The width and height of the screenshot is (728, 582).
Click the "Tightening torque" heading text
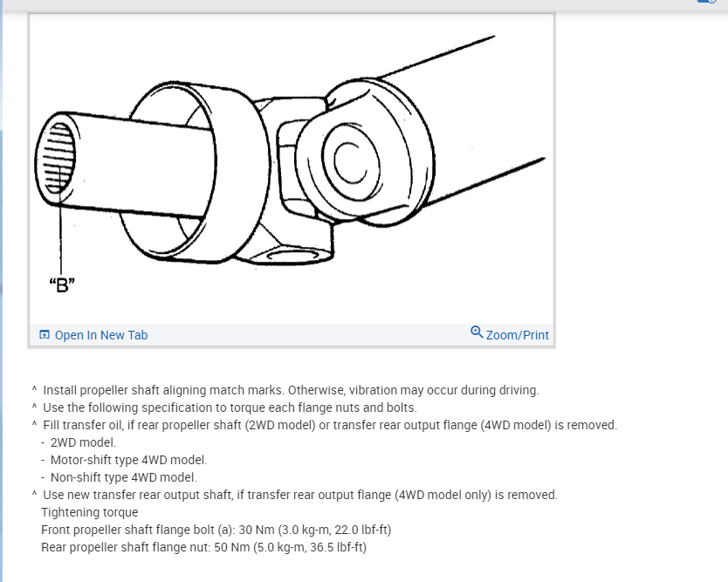90,512
